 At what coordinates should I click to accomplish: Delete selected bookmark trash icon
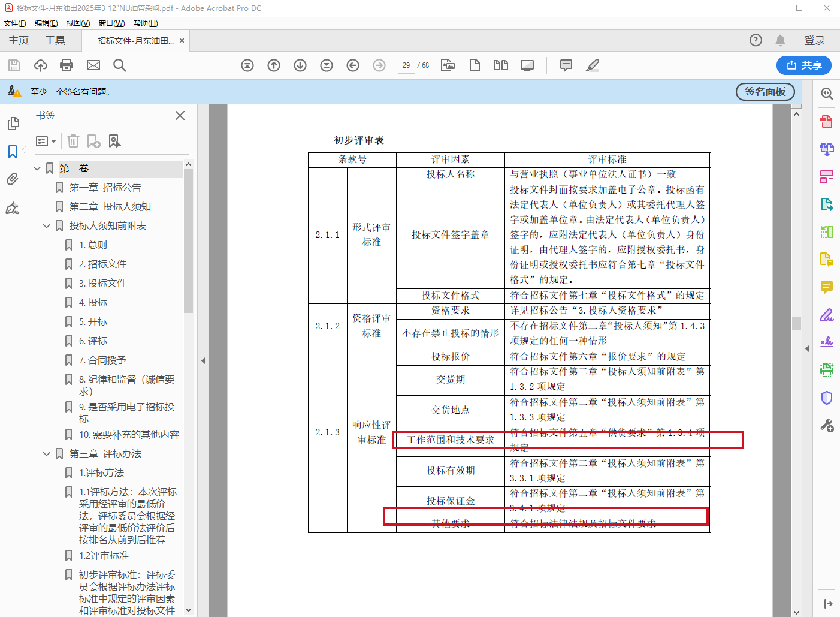pyautogui.click(x=73, y=141)
